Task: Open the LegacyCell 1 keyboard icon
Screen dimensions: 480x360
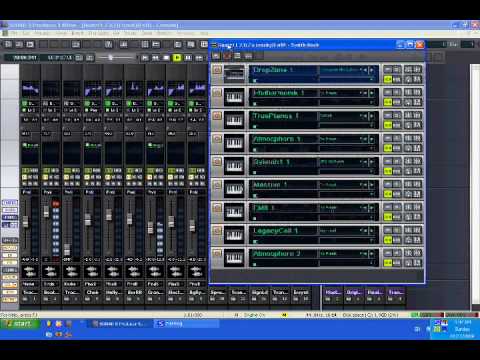Action: pos(234,235)
